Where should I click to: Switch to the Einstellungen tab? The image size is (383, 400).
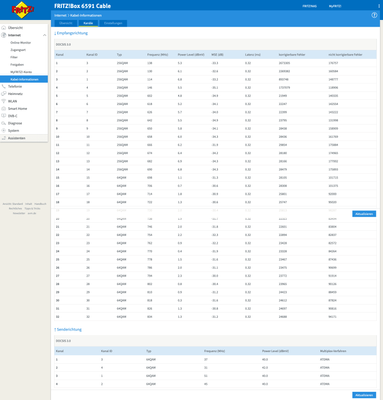[113, 23]
